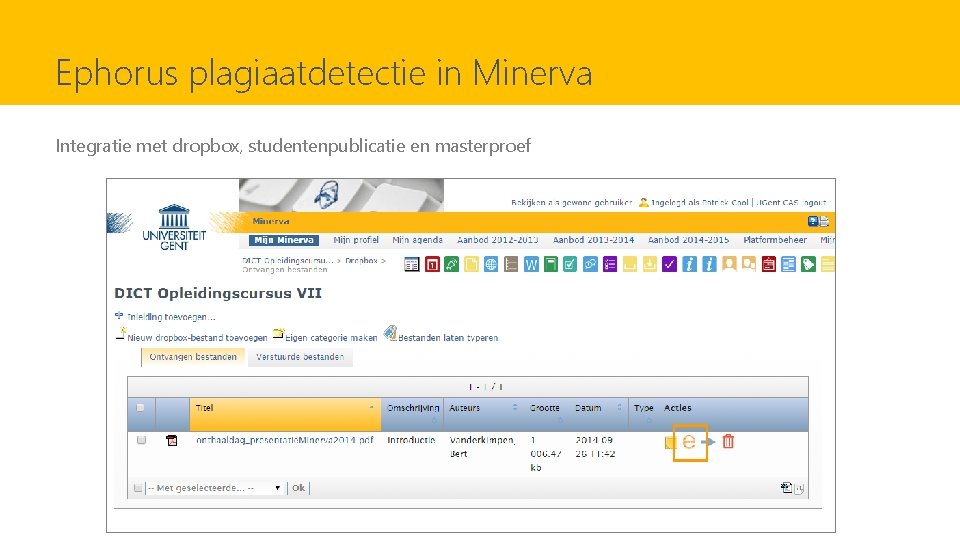Click the Ephorus e plagiarism icon

point(689,442)
